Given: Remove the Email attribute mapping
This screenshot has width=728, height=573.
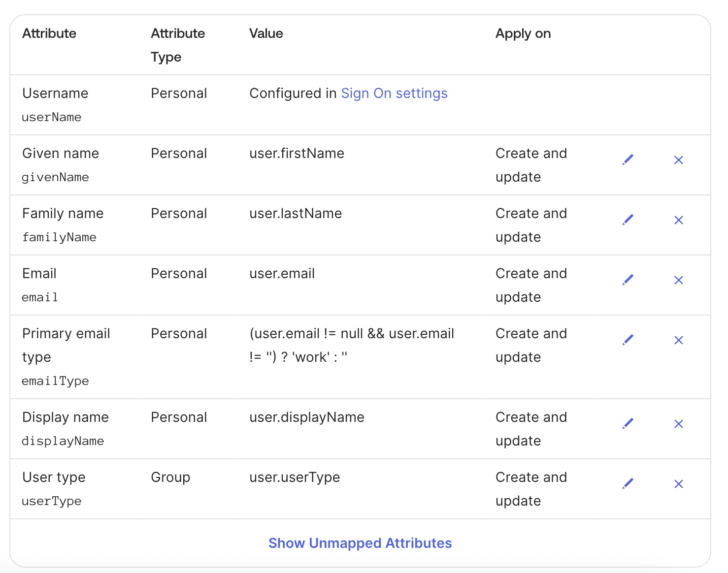Looking at the screenshot, I should [x=678, y=280].
